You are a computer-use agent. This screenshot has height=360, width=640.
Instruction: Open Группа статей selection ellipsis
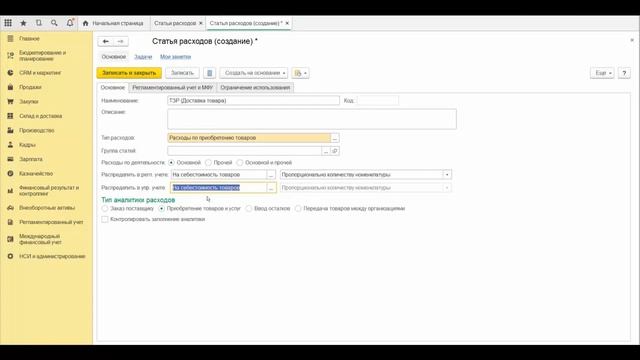coord(326,151)
